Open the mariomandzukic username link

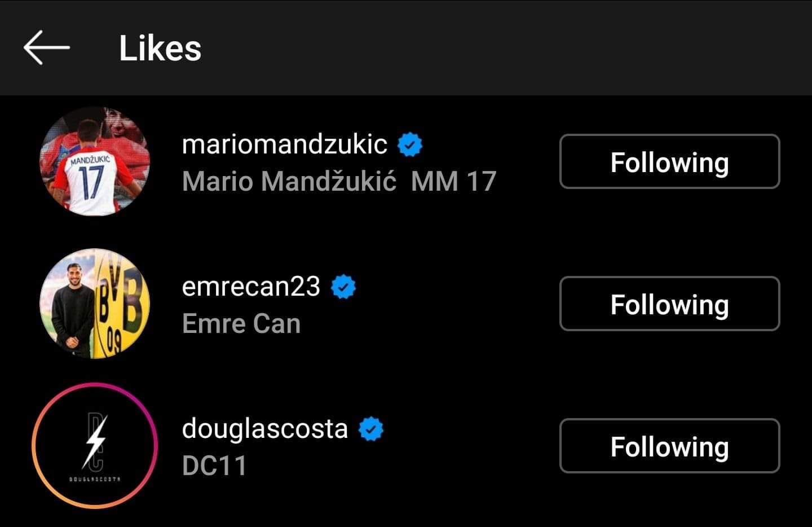(284, 144)
